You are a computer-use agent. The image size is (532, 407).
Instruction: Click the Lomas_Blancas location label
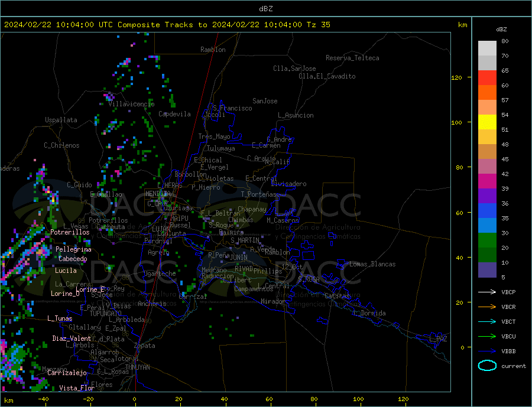coord(372,264)
